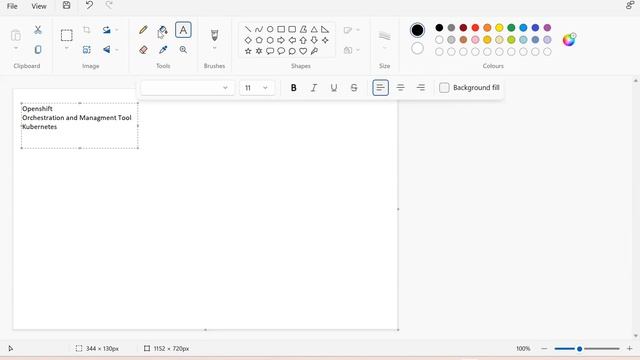The width and height of the screenshot is (640, 360).
Task: Open the Edit colours wheel
Action: [x=569, y=40]
